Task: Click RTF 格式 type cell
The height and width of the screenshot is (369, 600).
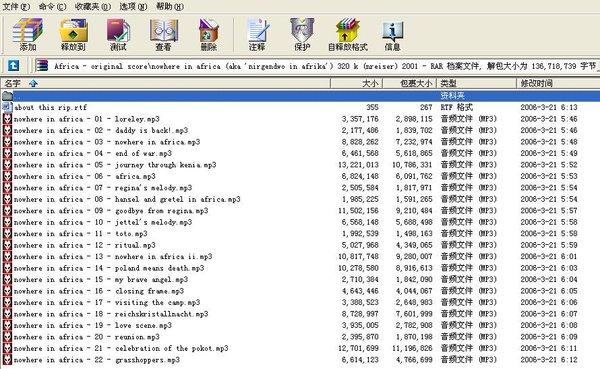Action: [x=457, y=108]
